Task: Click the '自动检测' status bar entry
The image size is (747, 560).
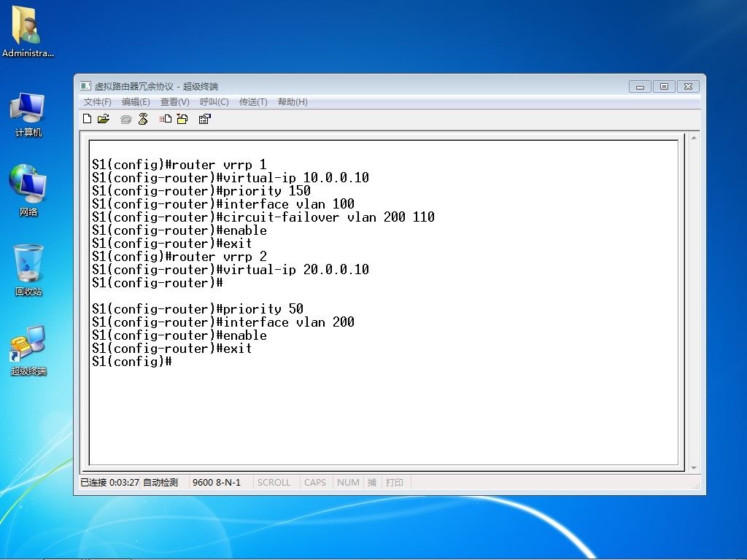Action: pyautogui.click(x=160, y=483)
